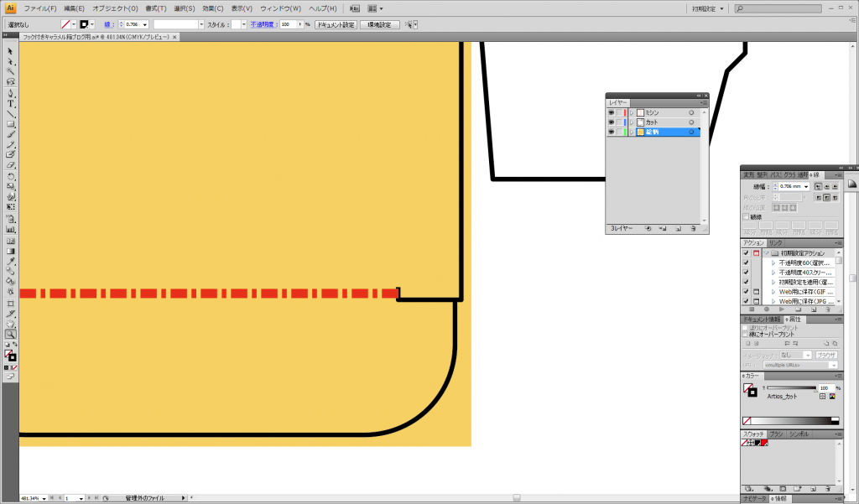This screenshot has height=504, width=859.
Task: Create a new layer with the new layer icon
Action: 679,228
